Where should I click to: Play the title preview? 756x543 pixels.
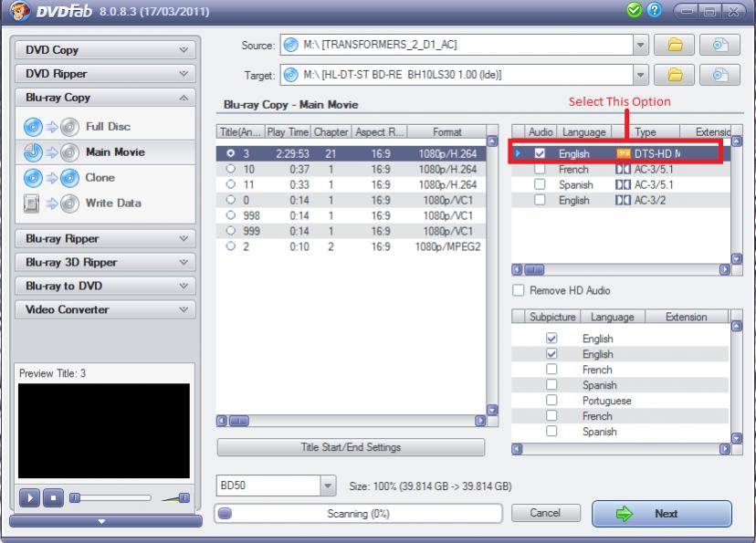[29, 497]
